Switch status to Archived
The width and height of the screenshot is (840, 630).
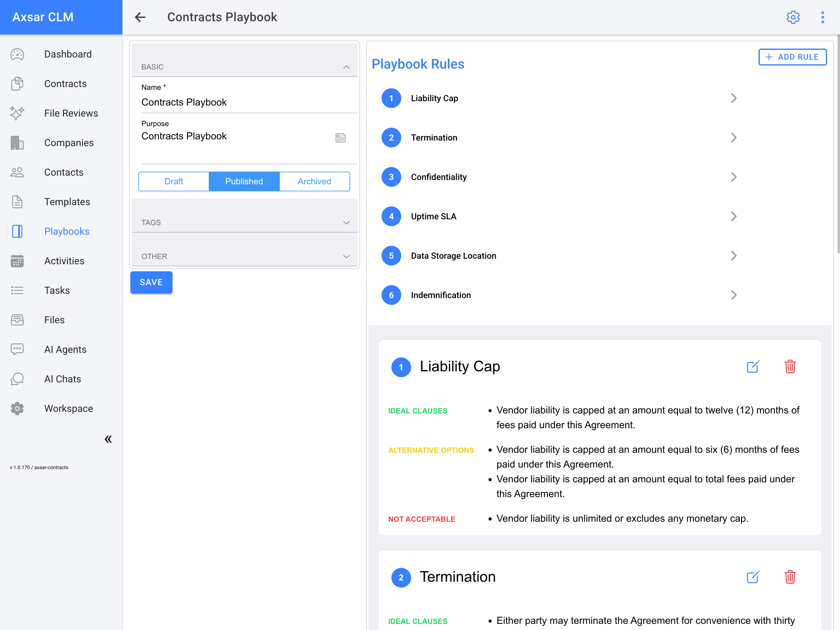click(314, 181)
